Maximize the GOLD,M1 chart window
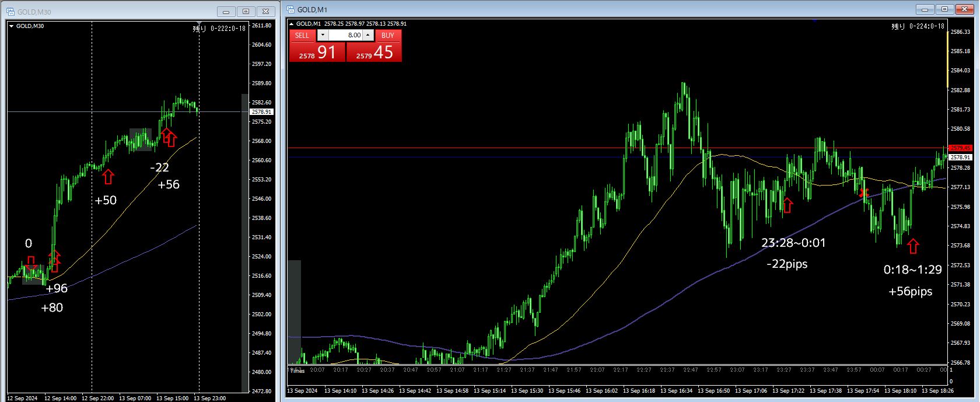 (x=944, y=9)
